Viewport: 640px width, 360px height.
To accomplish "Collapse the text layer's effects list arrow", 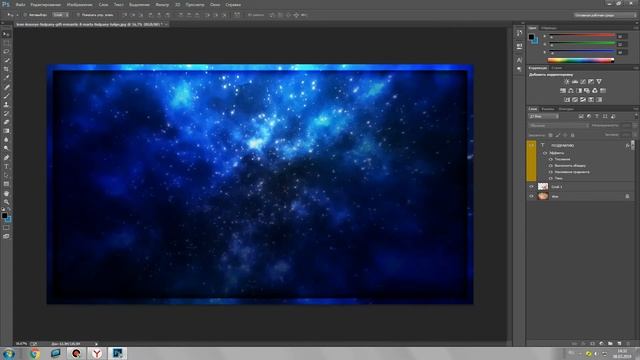I will 632,145.
